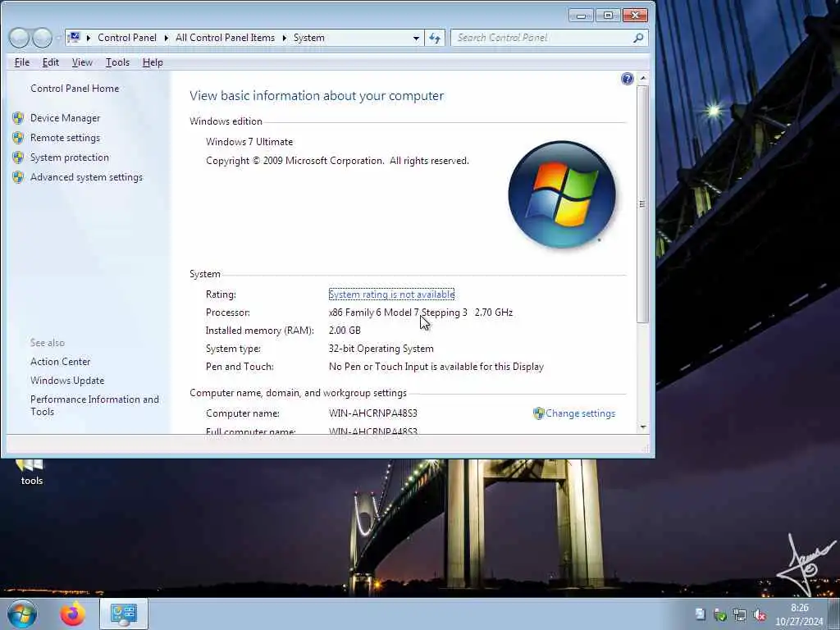
Task: Open the Help menu
Action: (x=153, y=62)
